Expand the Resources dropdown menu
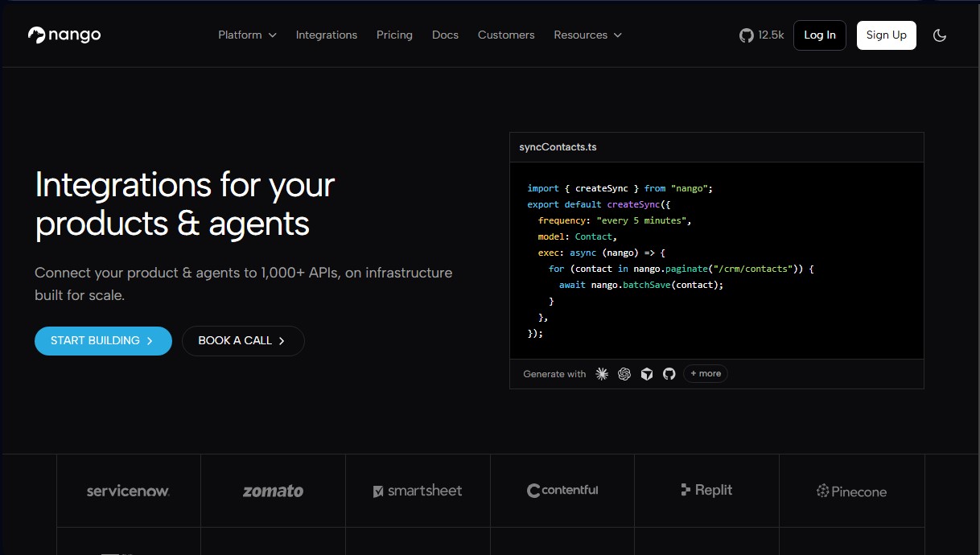The image size is (980, 555). (x=587, y=35)
